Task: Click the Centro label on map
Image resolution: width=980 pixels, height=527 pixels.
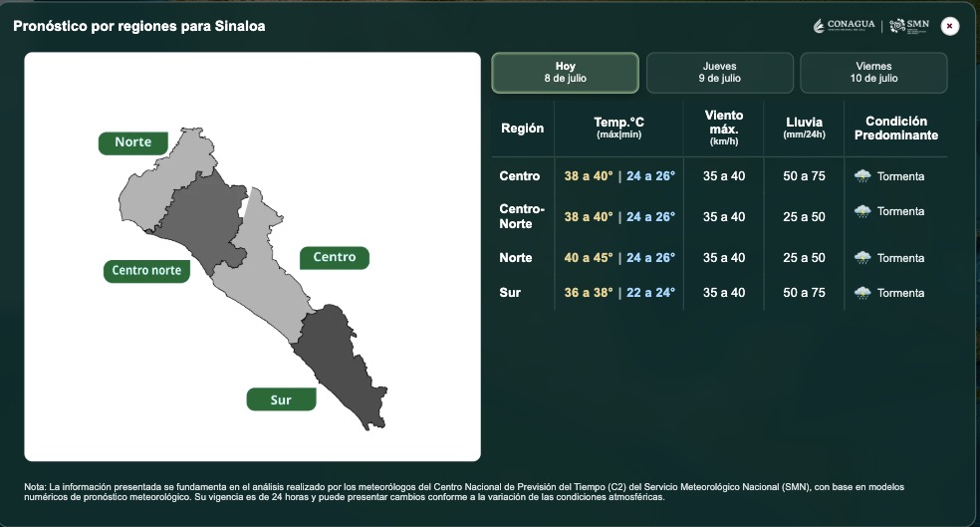Action: click(335, 258)
